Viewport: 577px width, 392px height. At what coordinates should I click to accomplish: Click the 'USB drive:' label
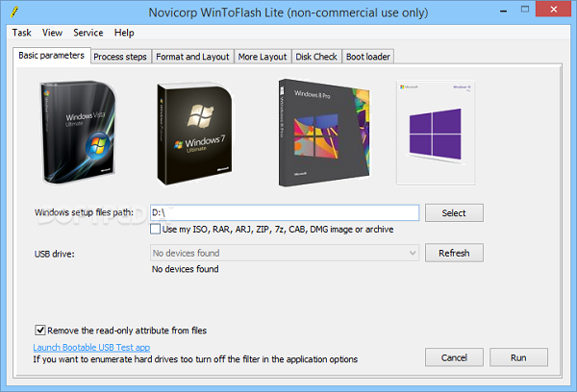tap(55, 254)
